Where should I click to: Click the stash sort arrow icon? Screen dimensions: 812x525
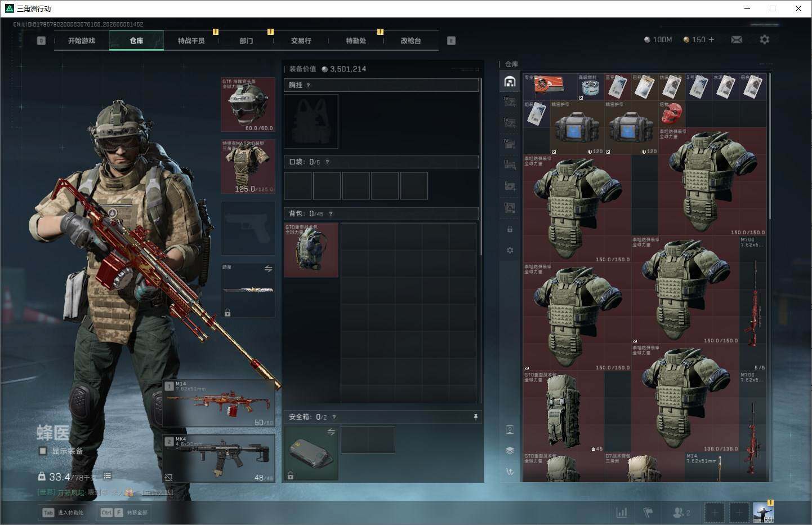[510, 471]
